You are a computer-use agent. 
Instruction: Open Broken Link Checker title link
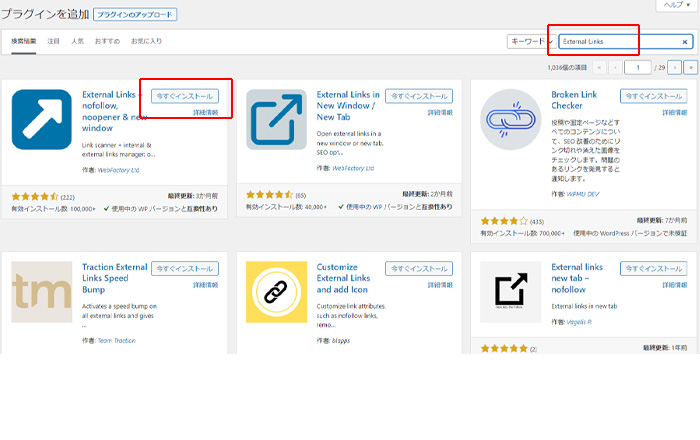pyautogui.click(x=574, y=100)
